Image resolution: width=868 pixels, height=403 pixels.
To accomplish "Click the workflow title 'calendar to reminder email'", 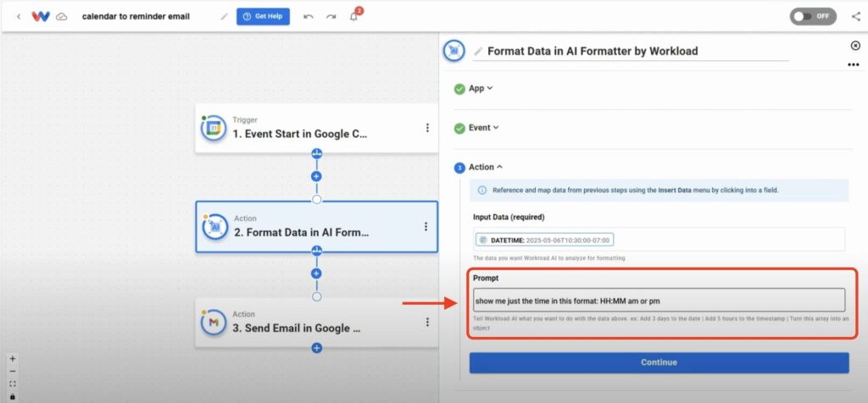I will (136, 17).
